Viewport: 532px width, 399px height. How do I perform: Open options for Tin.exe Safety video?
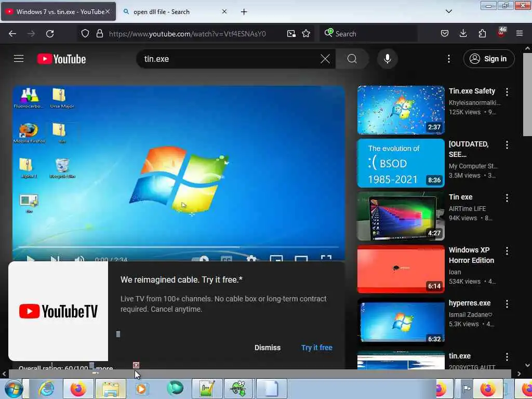coord(507,91)
